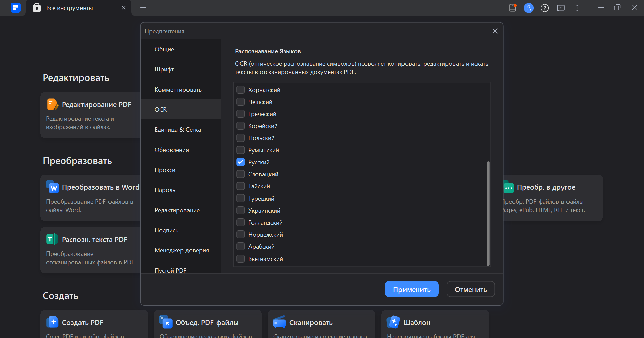The width and height of the screenshot is (644, 338).
Task: Open the user account avatar icon
Action: 529,8
